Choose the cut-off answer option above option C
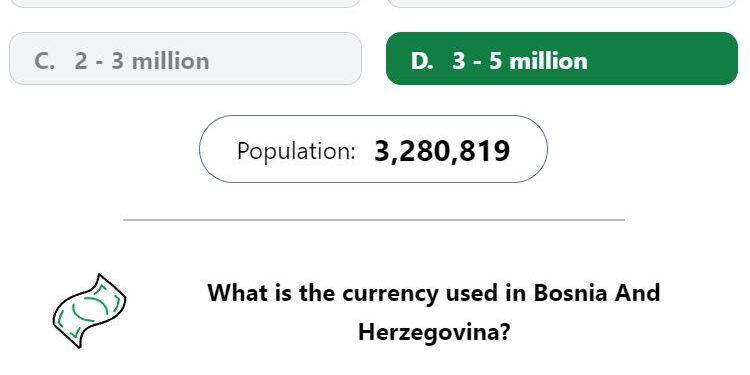750x375 pixels. (x=186, y=3)
